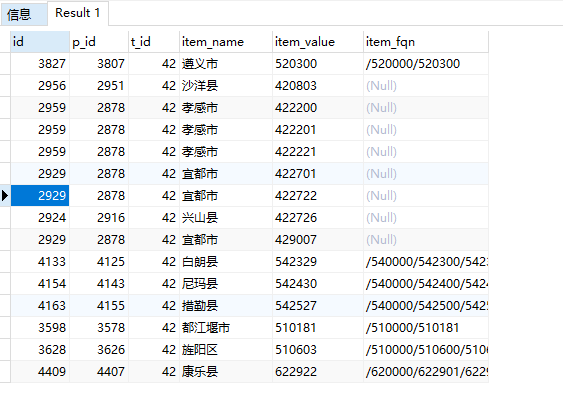Viewport: 563px width, 394px height.
Task: Select item_name cell 兴山县
Action: (226, 218)
